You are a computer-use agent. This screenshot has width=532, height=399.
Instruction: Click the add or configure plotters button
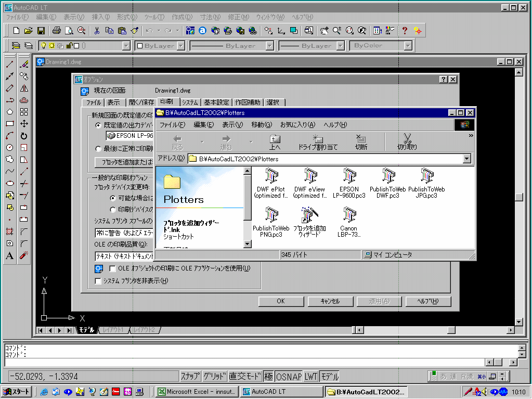tap(124, 162)
